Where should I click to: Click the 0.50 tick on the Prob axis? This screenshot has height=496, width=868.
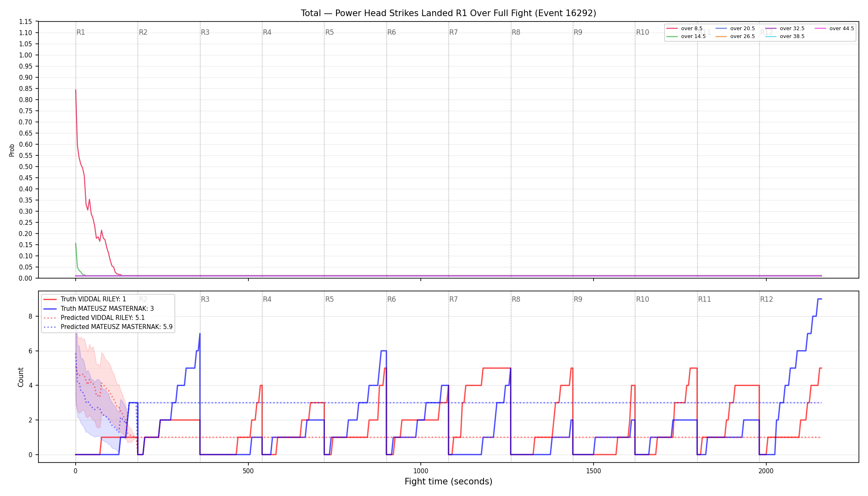[25, 167]
